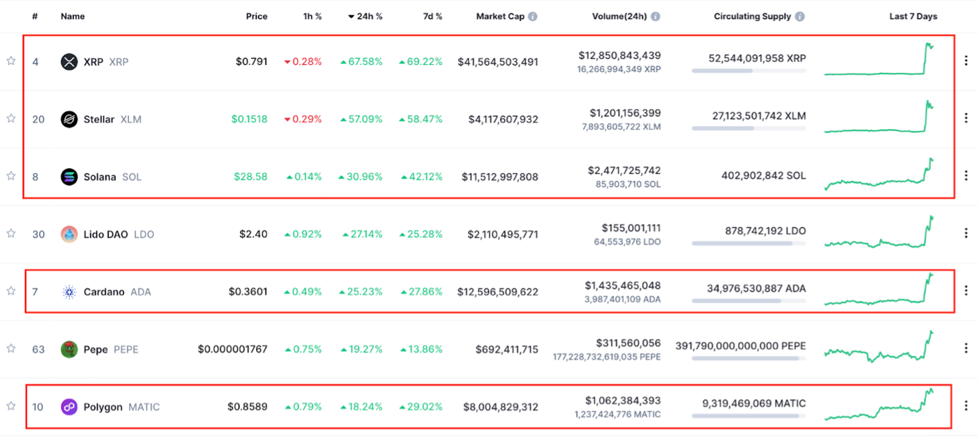Viewport: 980px width, 439px height.
Task: Star the Polygon row
Action: [11, 406]
